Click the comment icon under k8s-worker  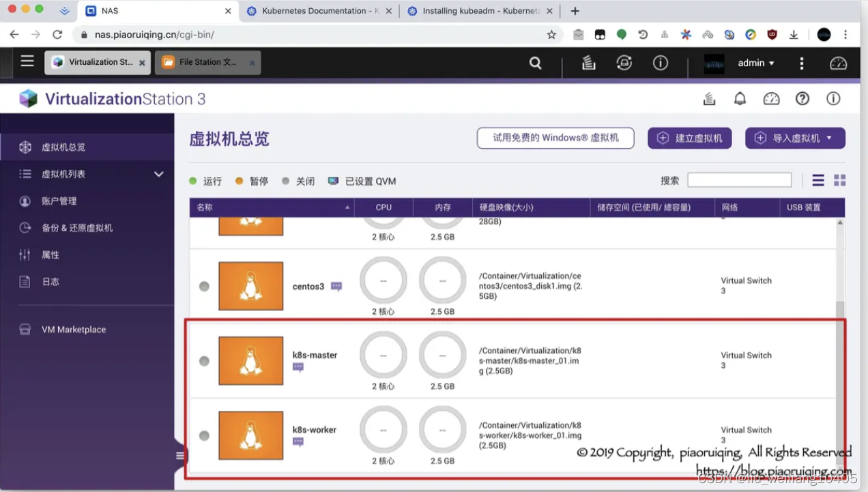click(298, 442)
